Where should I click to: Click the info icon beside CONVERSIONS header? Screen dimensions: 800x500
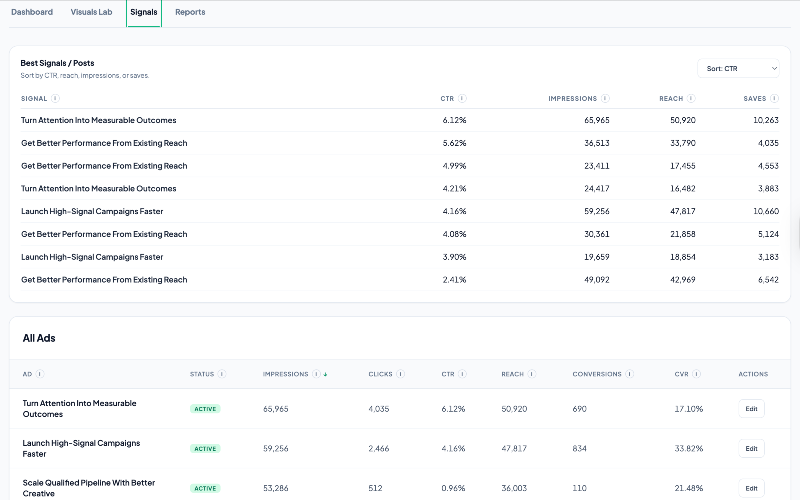630,374
